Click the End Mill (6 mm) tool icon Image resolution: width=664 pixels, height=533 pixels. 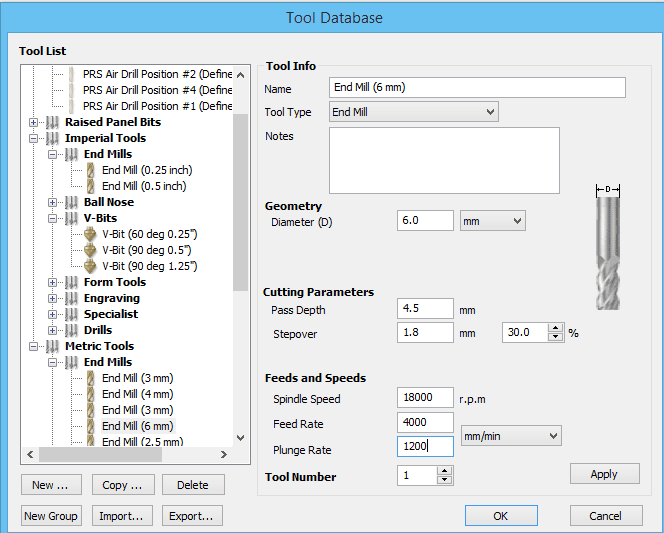click(90, 426)
